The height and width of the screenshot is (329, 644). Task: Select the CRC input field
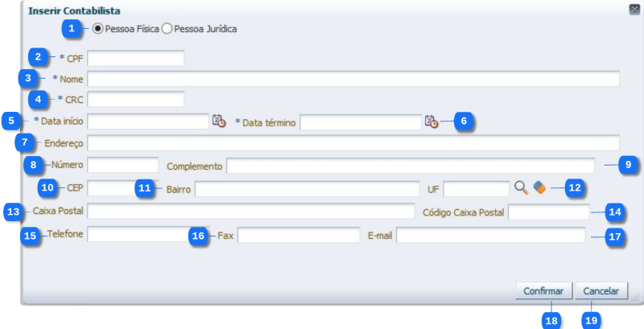[x=135, y=99]
